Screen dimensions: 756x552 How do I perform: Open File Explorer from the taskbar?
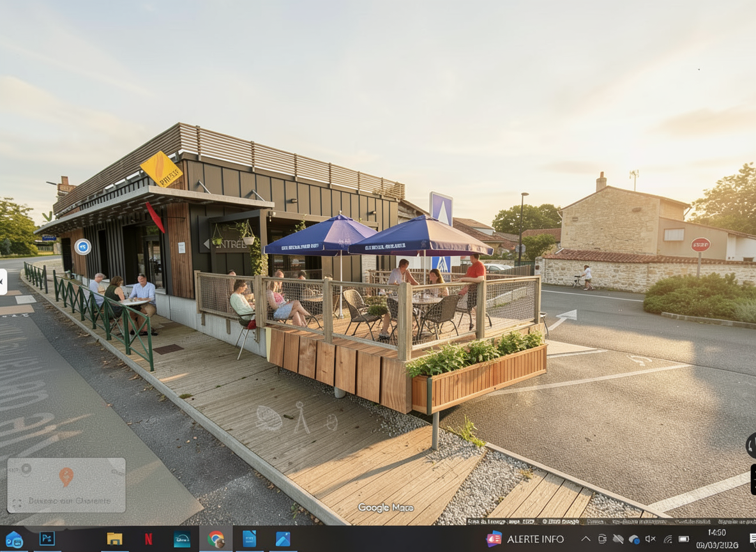coord(114,539)
